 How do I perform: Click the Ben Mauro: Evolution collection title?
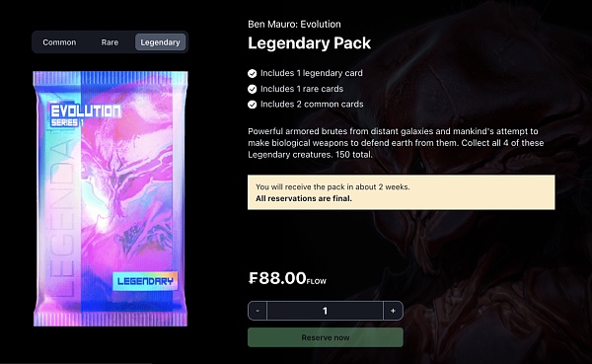(x=294, y=24)
